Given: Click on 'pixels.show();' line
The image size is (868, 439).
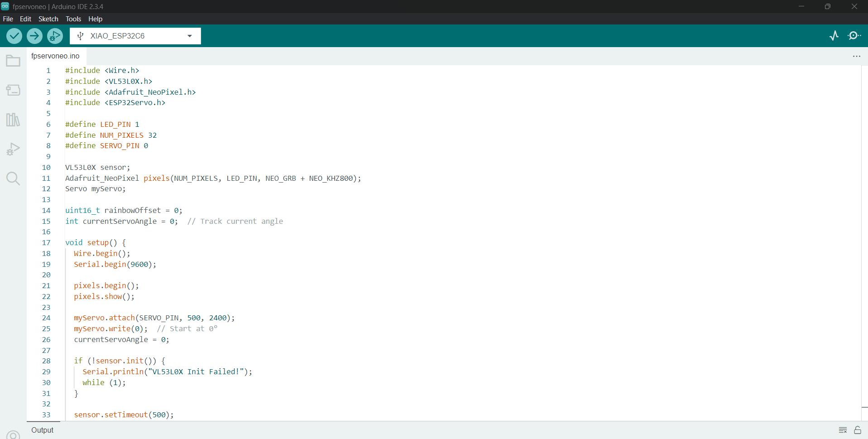Looking at the screenshot, I should [104, 297].
